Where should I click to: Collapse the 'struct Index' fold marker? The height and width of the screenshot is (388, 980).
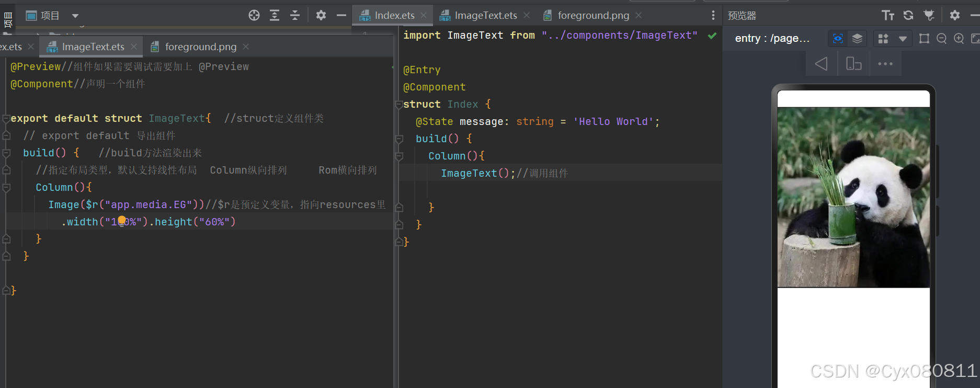[398, 105]
